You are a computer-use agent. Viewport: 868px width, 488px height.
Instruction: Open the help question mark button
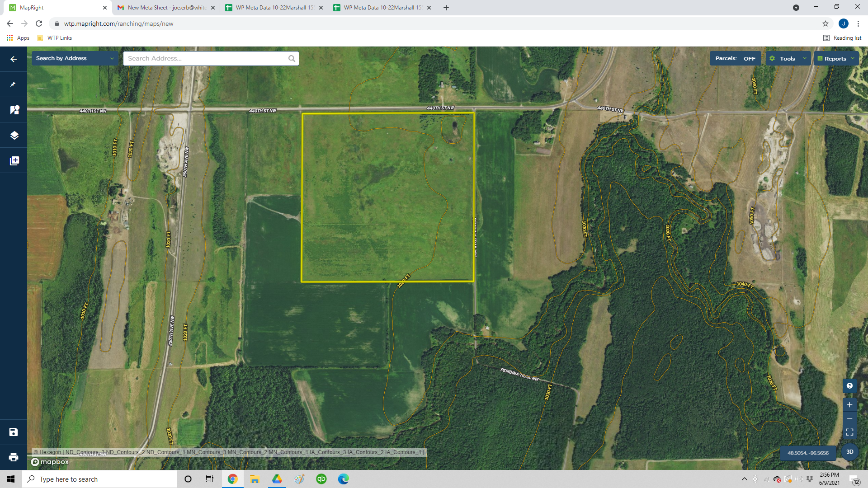(x=849, y=385)
